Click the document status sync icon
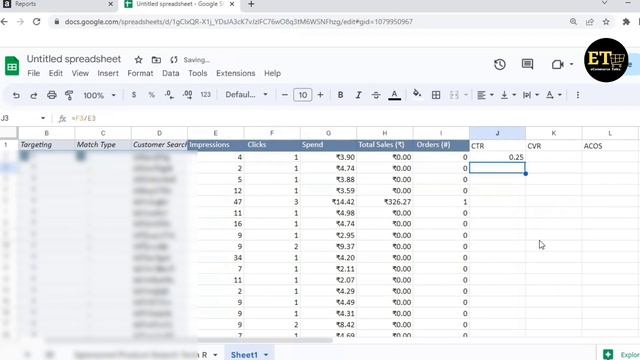Viewport: 640px width, 360px height. 174,60
